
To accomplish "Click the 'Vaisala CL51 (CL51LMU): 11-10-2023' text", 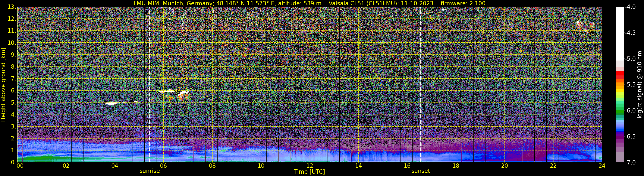I will click(381, 3).
